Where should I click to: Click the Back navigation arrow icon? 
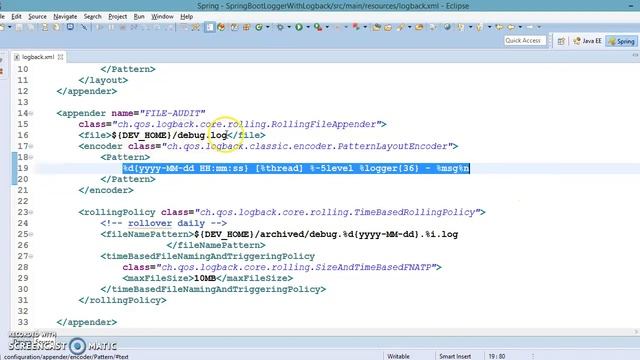(511, 27)
